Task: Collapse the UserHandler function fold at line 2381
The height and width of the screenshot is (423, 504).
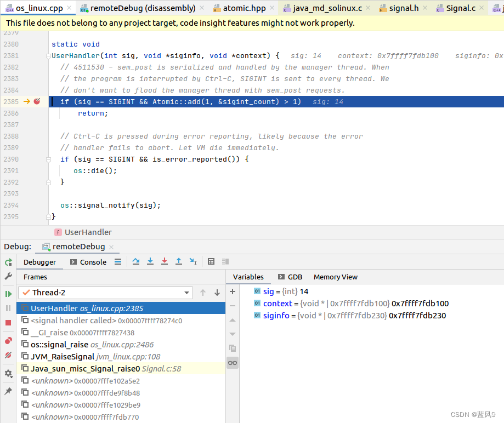Action: coord(49,56)
